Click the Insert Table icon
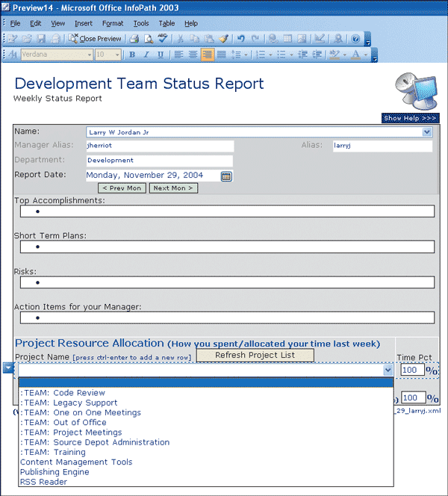 click(287, 39)
